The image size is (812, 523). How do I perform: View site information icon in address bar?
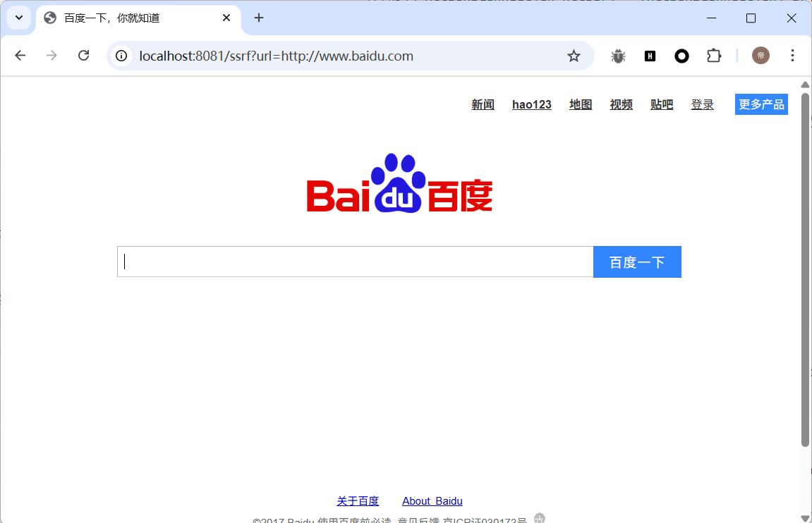121,56
